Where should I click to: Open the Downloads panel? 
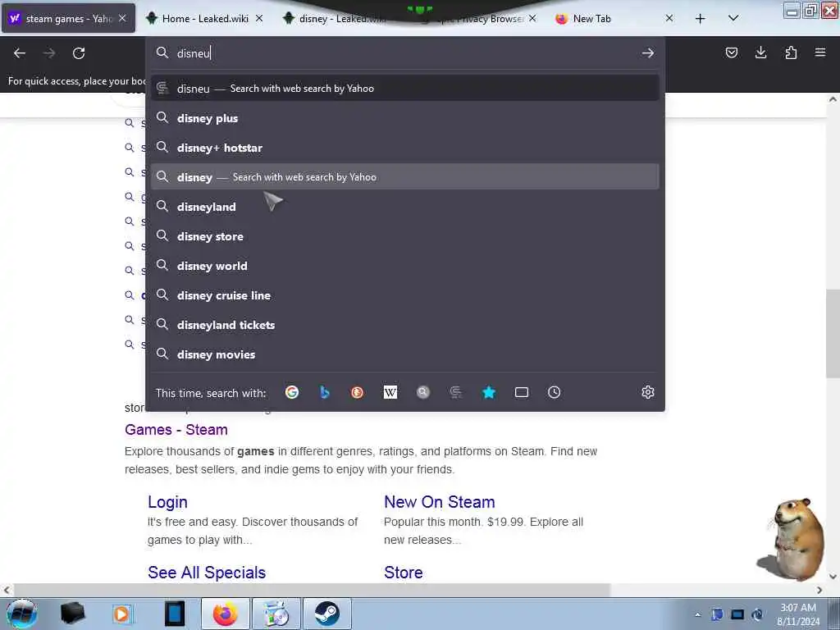tap(760, 52)
